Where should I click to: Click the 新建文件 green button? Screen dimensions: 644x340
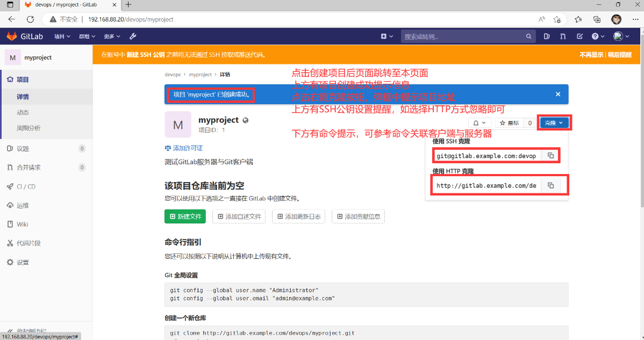(x=185, y=216)
